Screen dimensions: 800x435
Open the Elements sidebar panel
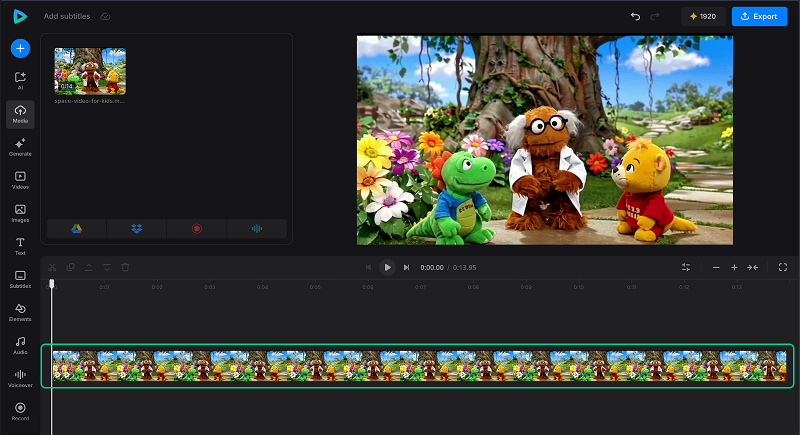[x=20, y=313]
